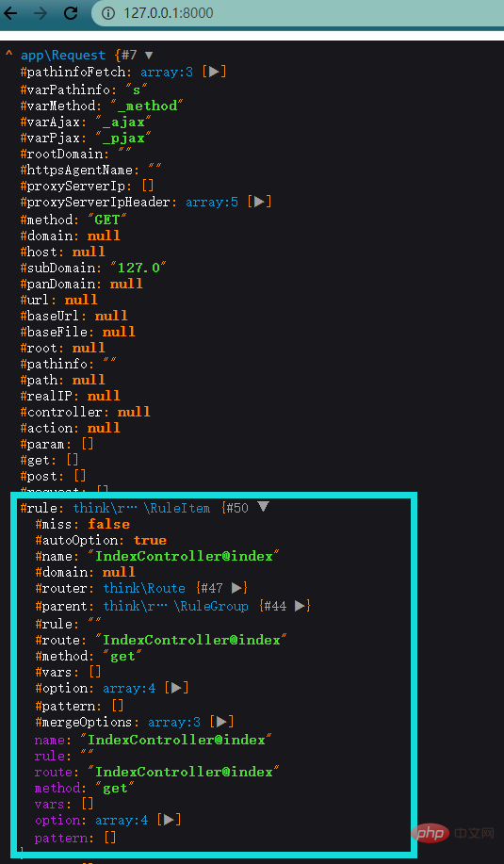Expand the mergeOptions array:3 arrow

(x=221, y=722)
